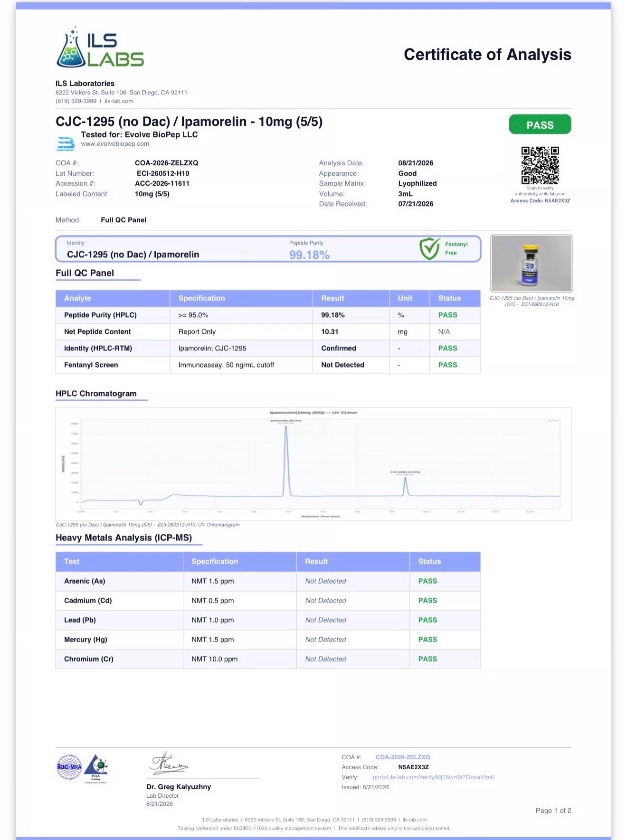Click the COA-2026-ZELZXQ link in footer
This screenshot has height=840, width=627.
click(403, 757)
